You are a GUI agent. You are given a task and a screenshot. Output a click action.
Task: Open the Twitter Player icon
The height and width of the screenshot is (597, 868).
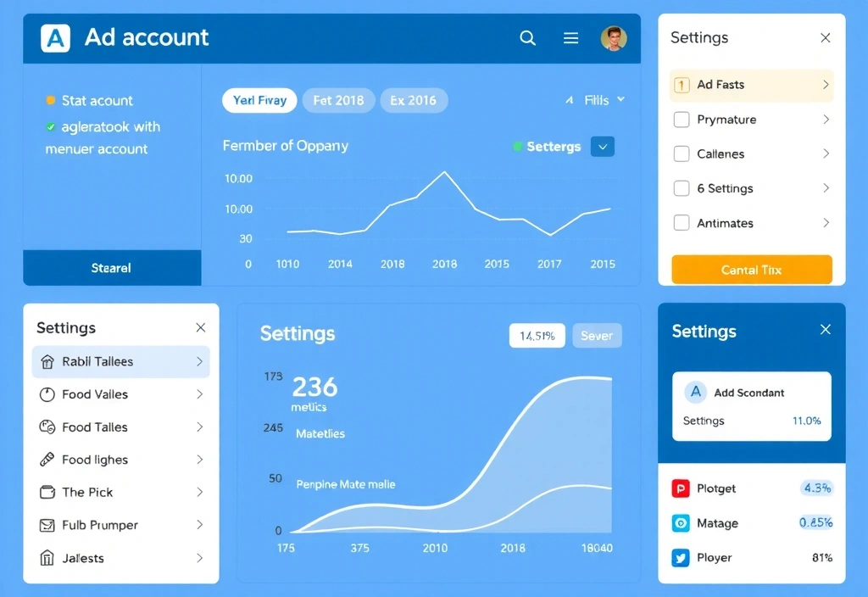(x=682, y=558)
